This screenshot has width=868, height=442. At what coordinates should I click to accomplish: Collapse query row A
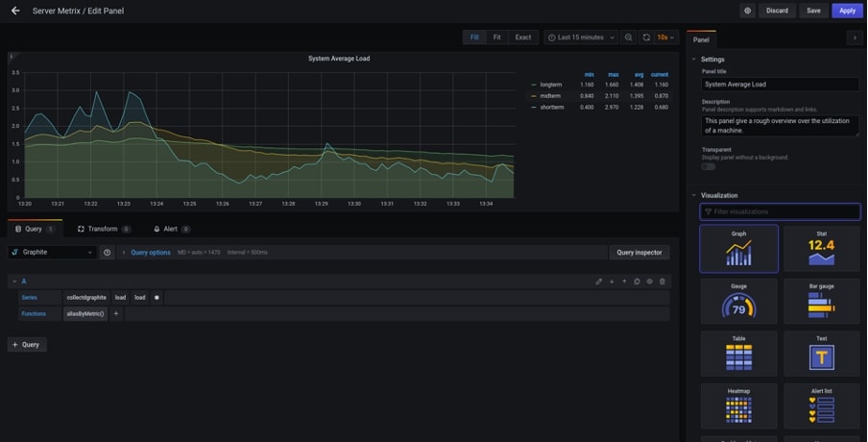pyautogui.click(x=14, y=282)
